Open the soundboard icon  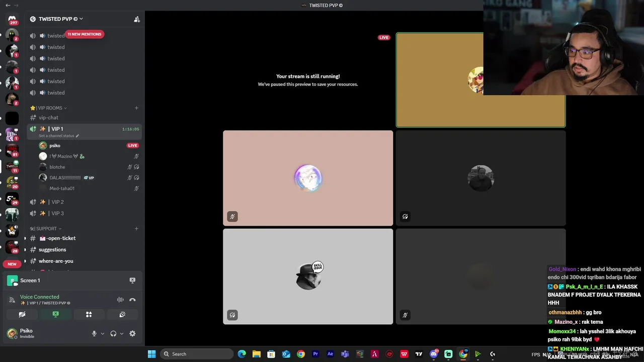[122, 314]
